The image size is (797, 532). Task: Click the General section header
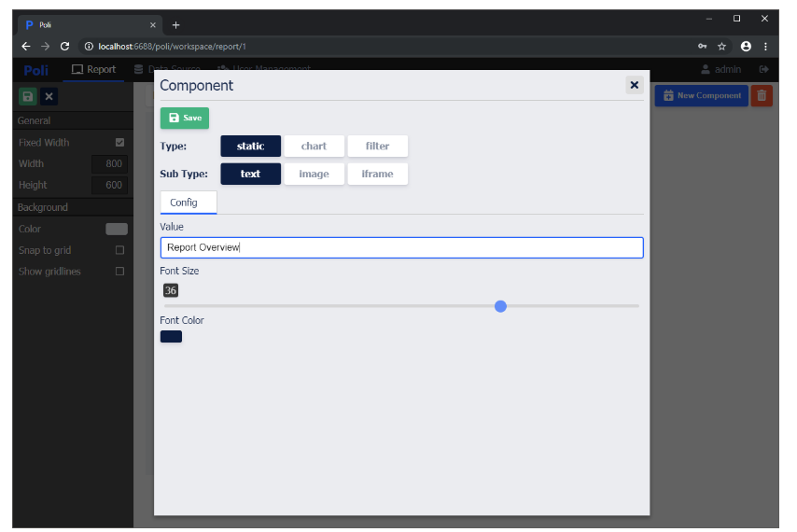pyautogui.click(x=73, y=120)
